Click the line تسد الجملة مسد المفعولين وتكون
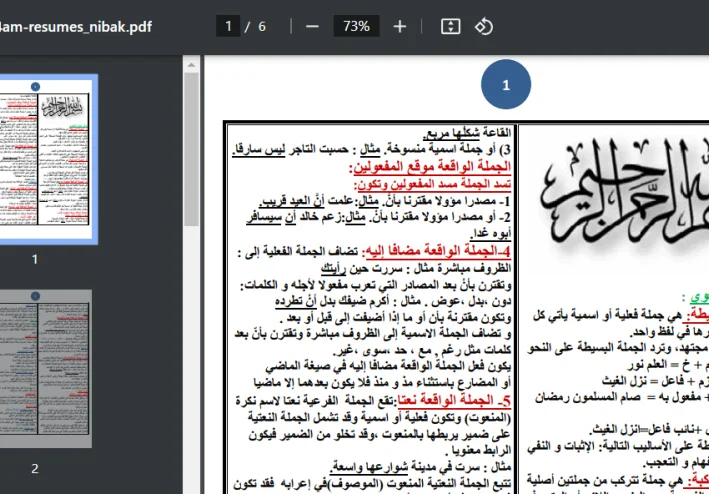This screenshot has width=709, height=494. pyautogui.click(x=432, y=184)
